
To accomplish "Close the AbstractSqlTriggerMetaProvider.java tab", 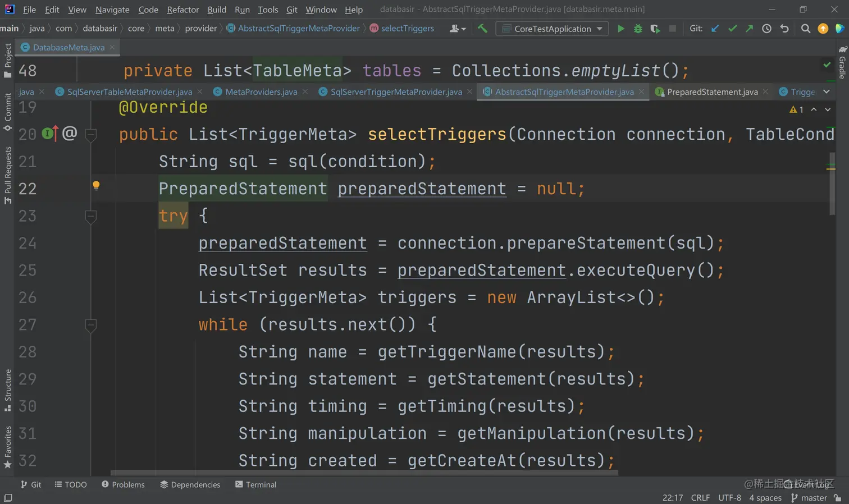I will pyautogui.click(x=641, y=91).
